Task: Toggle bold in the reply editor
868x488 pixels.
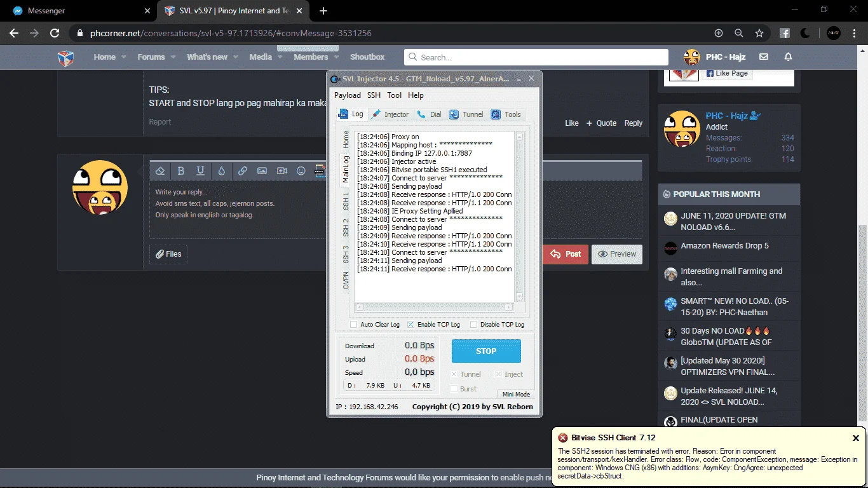Action: pyautogui.click(x=181, y=171)
